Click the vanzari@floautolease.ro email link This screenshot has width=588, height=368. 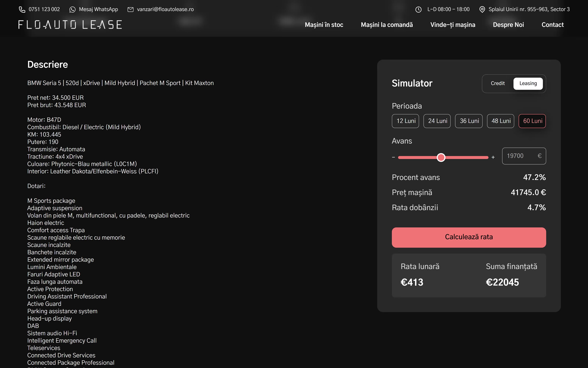point(165,9)
